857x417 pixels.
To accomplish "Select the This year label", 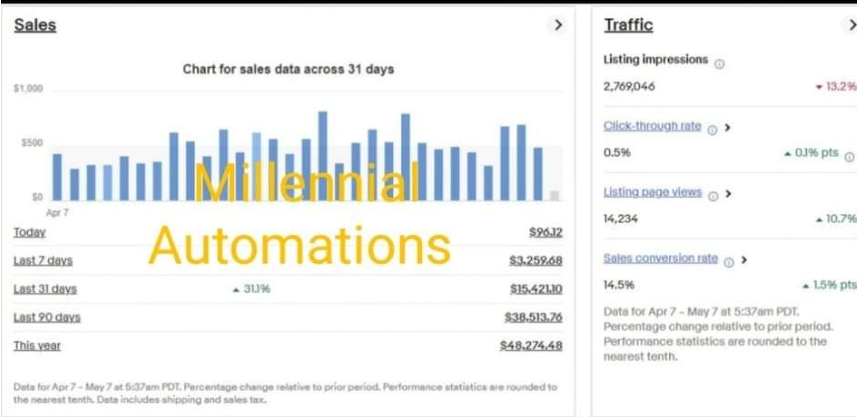I will click(x=37, y=346).
